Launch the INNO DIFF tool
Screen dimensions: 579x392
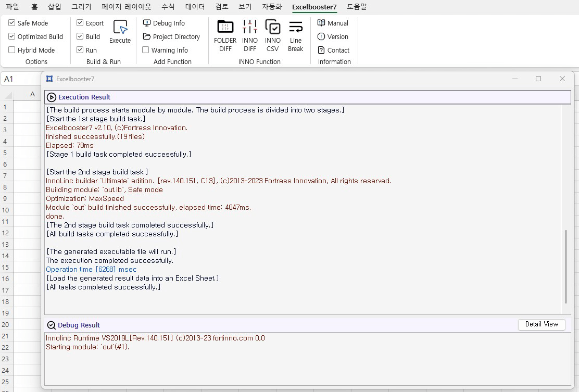tap(249, 36)
